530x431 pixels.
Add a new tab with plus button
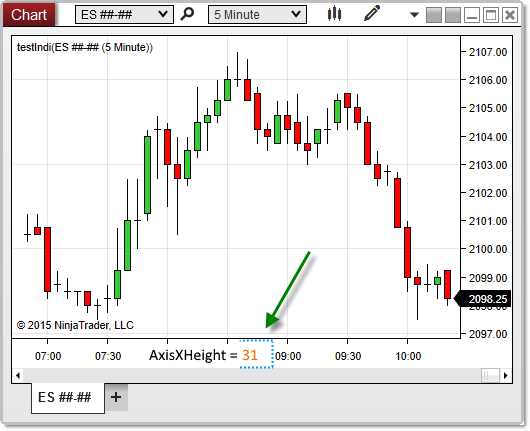point(116,397)
